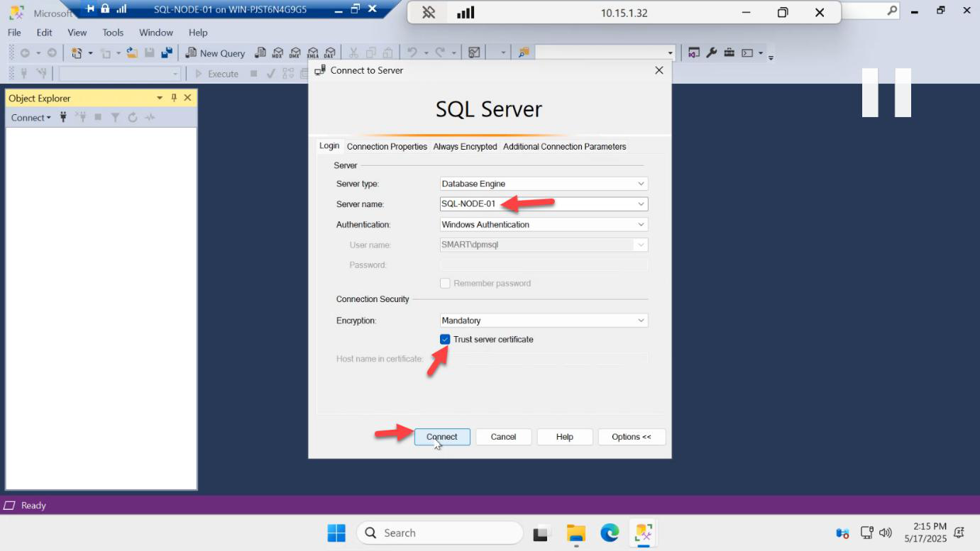Click the Navigate Backward toolbar icon
This screenshot has height=551, width=980.
25,53
